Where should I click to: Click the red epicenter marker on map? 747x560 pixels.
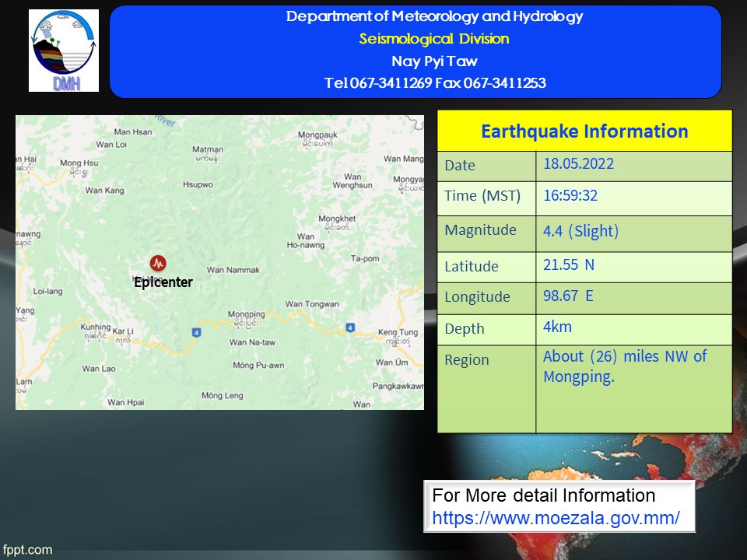click(x=158, y=263)
